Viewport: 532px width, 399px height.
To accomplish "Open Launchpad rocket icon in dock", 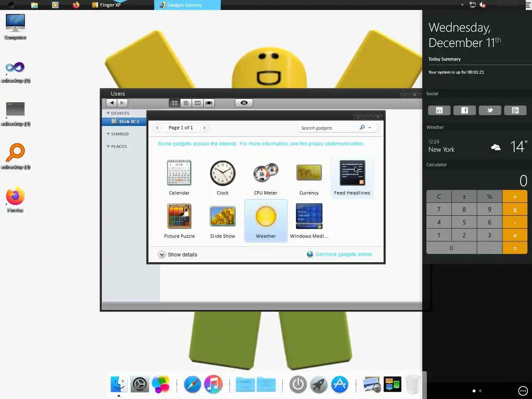I will tap(319, 384).
